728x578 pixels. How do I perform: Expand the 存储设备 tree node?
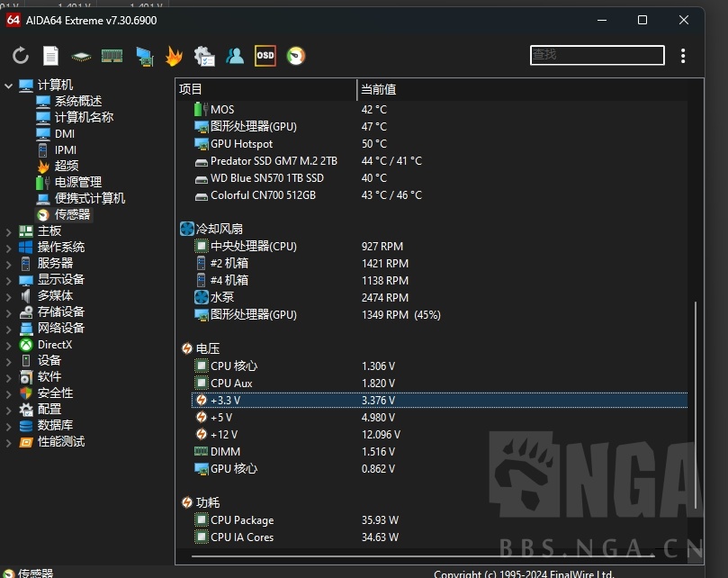9,312
